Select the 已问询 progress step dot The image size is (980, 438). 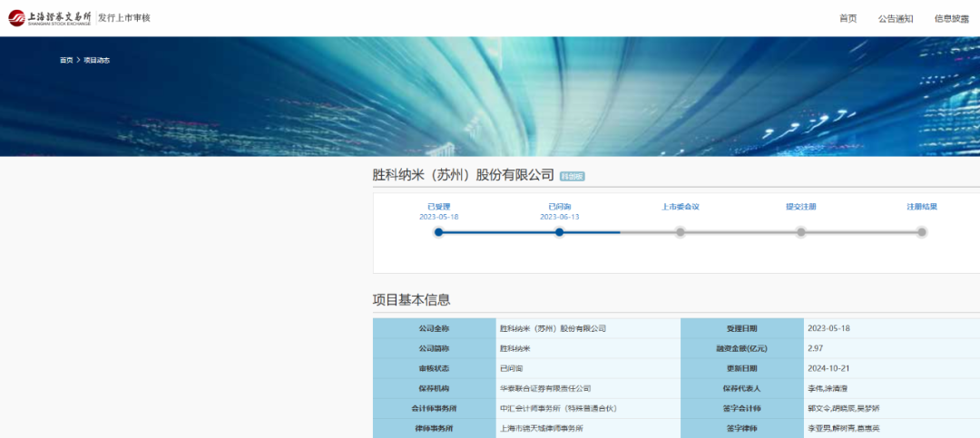click(559, 232)
